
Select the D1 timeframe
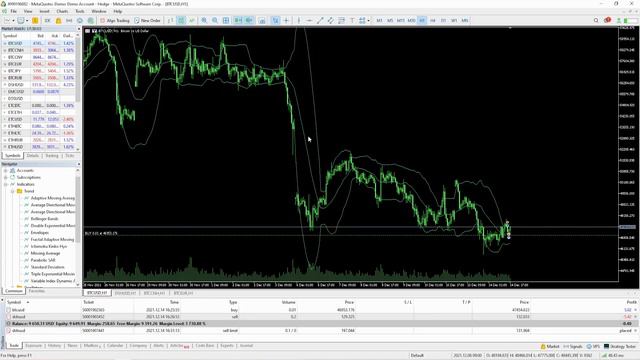[x=443, y=20]
